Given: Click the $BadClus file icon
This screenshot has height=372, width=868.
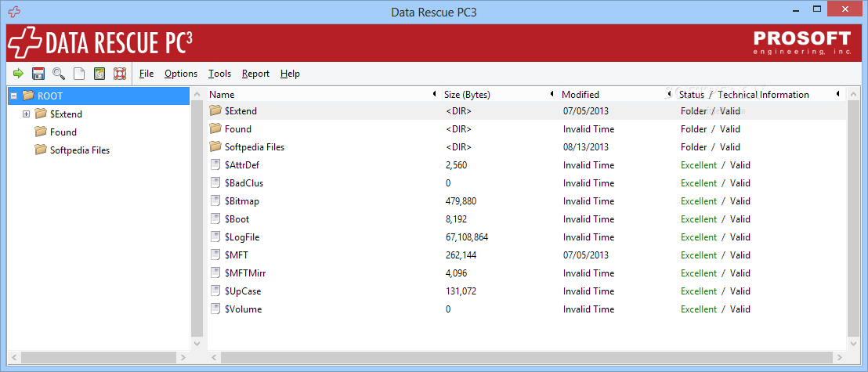Looking at the screenshot, I should click(x=215, y=182).
